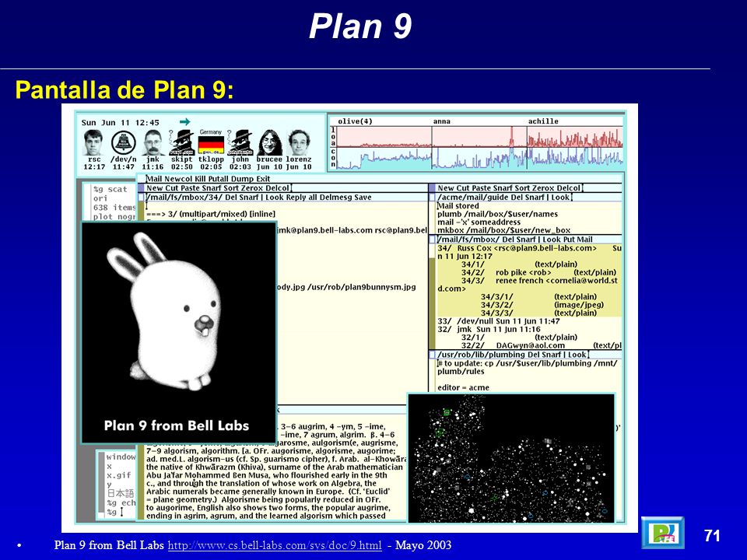
Task: Click the layout box of /usr/rob/lib/plumbing window
Action: coord(432,355)
